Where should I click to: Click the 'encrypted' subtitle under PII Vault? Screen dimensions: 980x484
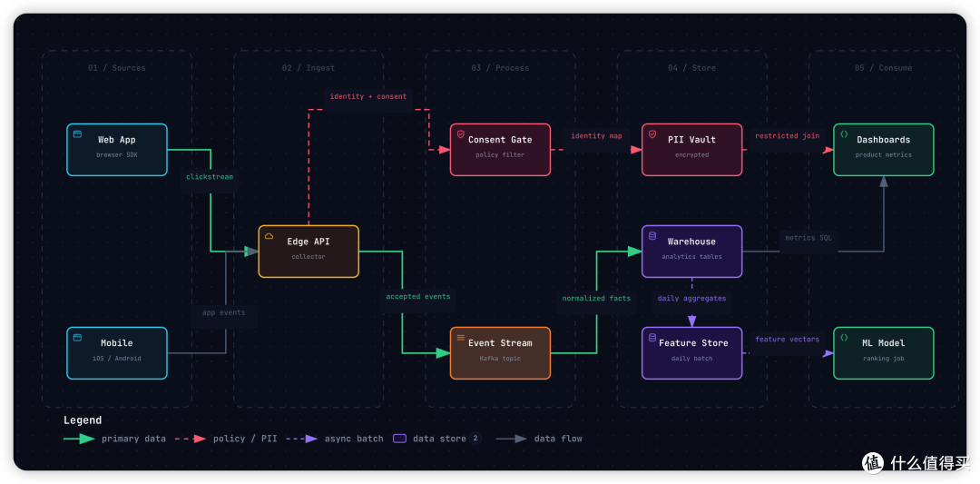point(691,155)
